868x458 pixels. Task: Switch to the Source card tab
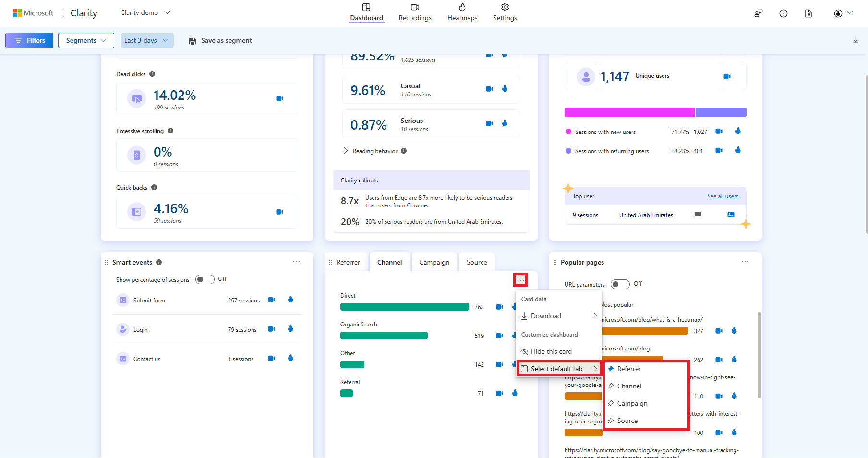click(477, 262)
